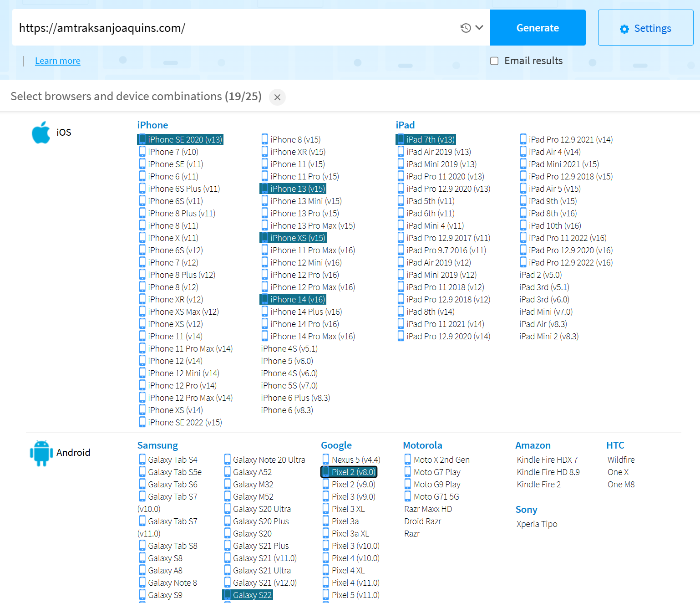The image size is (700, 603).
Task: Select iPad Mini 2 (v8.3)
Action: click(x=549, y=336)
